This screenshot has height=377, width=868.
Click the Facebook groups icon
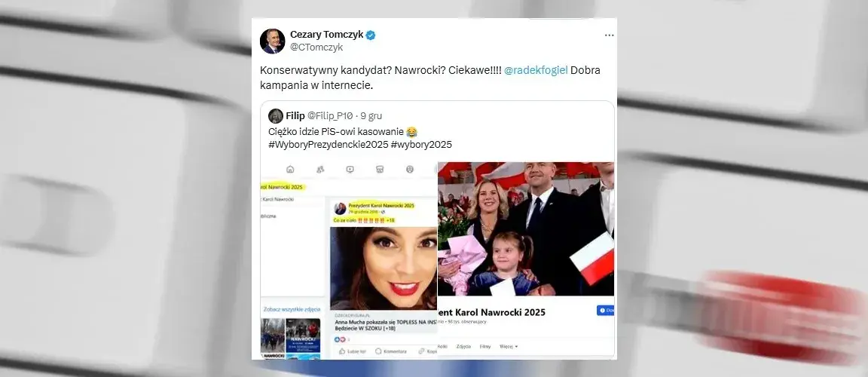pyautogui.click(x=410, y=170)
